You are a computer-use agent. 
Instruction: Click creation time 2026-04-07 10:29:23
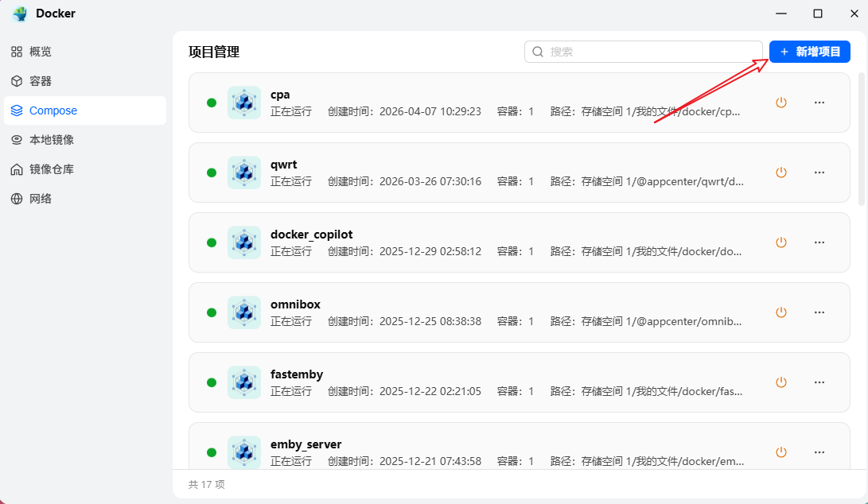[x=430, y=111]
